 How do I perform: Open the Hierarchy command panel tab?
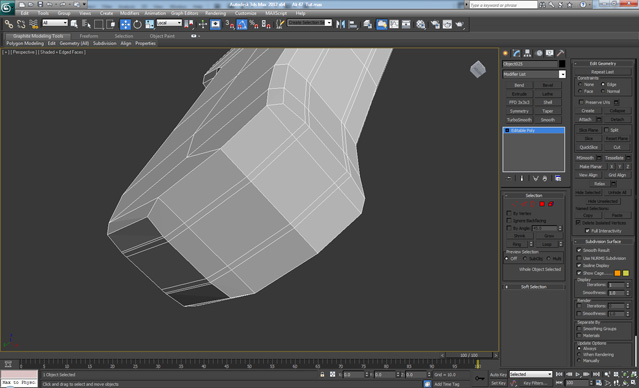click(x=527, y=53)
